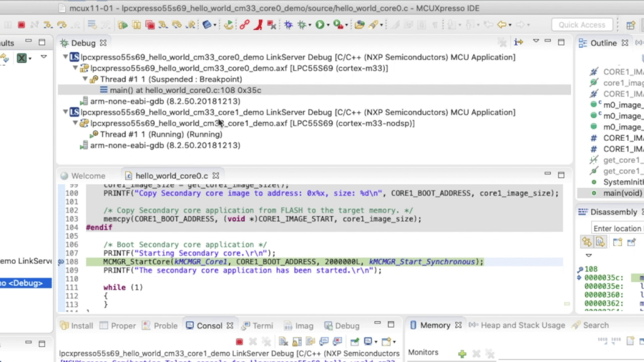The height and width of the screenshot is (362, 644).
Task: Click the link-with-active-debug-context icon in Disassembly
Action: (587, 241)
